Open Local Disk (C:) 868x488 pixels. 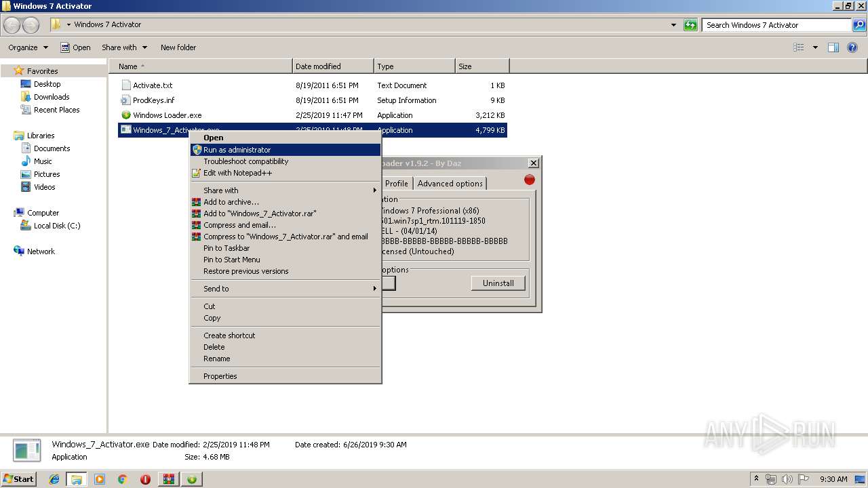[x=57, y=226]
